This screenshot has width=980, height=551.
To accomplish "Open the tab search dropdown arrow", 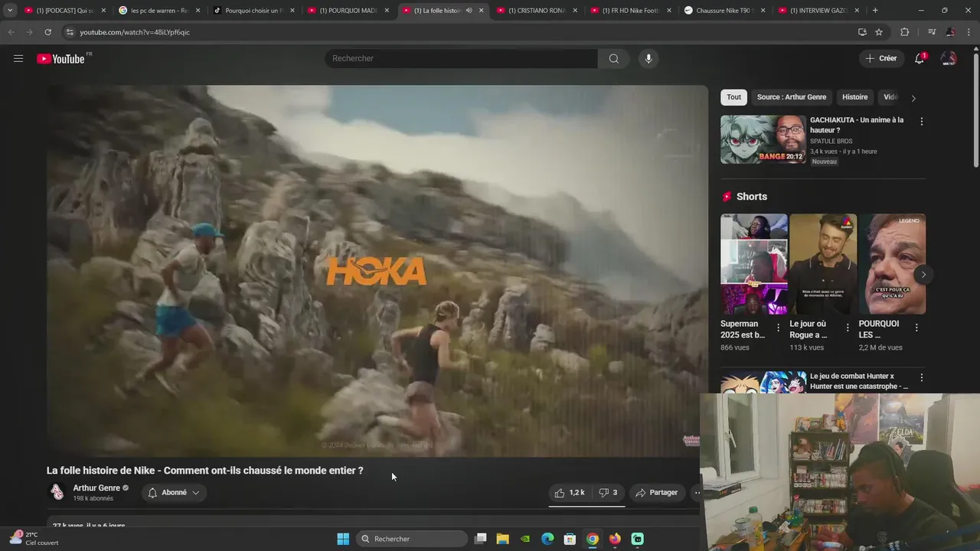I will pyautogui.click(x=10, y=11).
